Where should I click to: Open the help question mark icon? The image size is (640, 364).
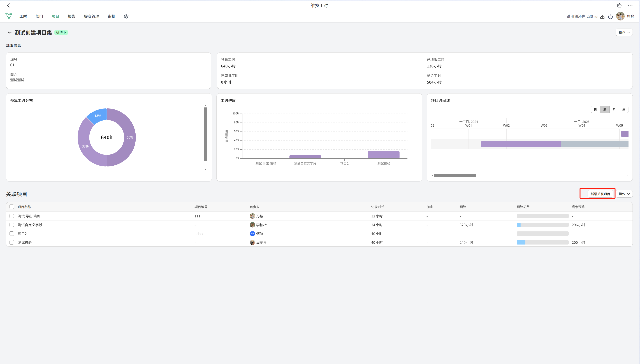[611, 17]
